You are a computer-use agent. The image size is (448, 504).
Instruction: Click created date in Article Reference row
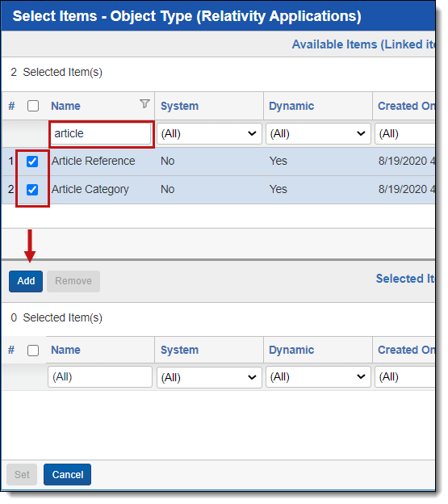(x=407, y=161)
